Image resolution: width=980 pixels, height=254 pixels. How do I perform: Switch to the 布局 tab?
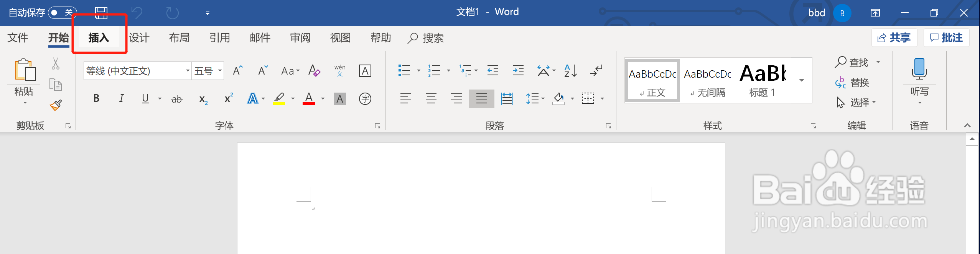180,38
